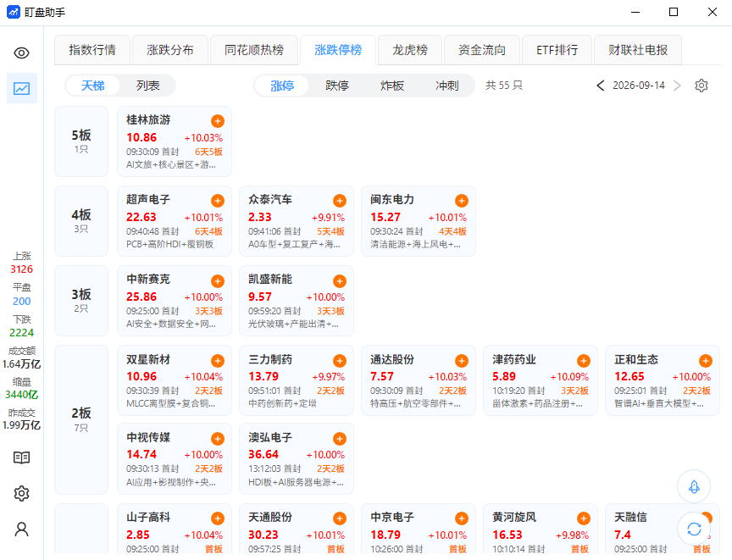The width and height of the screenshot is (732, 560).
Task: Click the 下跌 count 2224
Action: (x=21, y=333)
